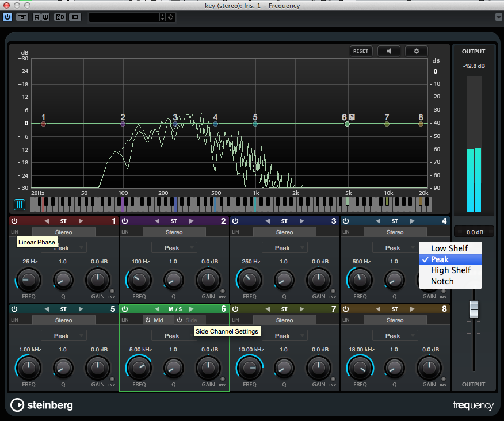Toggle band 4 power on/off
Image resolution: width=504 pixels, height=421 pixels.
pos(346,221)
